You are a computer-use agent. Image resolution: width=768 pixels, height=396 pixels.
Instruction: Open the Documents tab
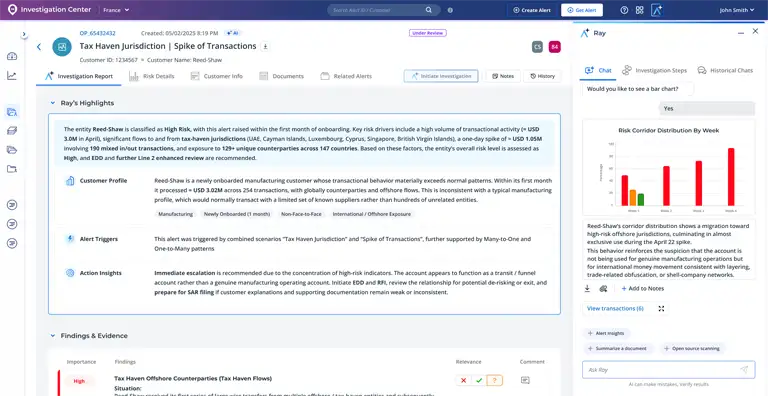[282, 76]
